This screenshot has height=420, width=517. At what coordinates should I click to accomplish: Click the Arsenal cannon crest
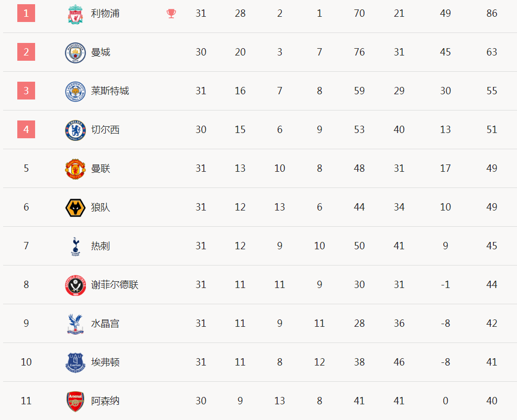[x=75, y=401]
